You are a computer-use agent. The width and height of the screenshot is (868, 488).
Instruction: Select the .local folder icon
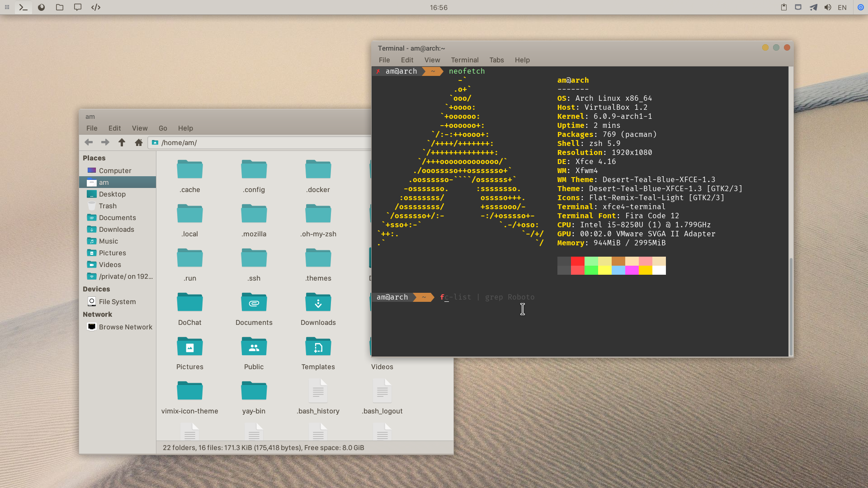point(190,214)
